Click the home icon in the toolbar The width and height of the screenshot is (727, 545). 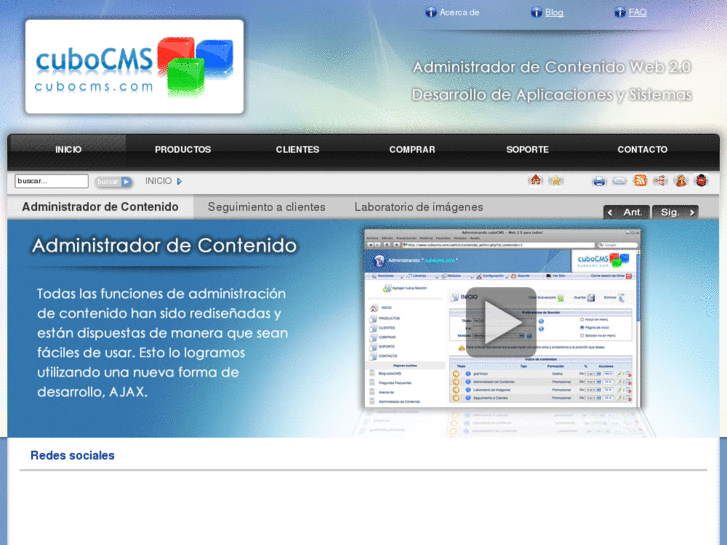536,180
